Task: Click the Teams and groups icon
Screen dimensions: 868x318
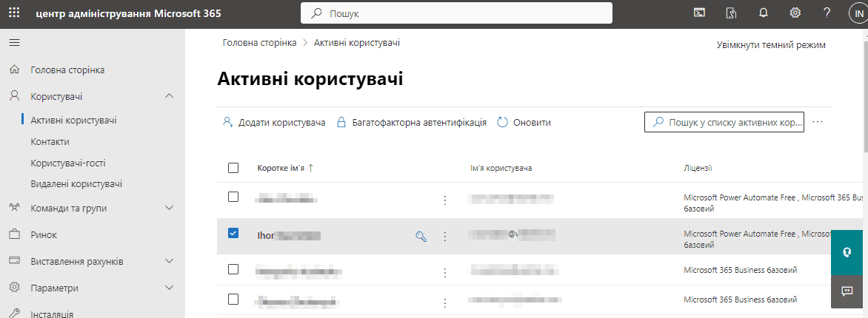Action: 15,208
